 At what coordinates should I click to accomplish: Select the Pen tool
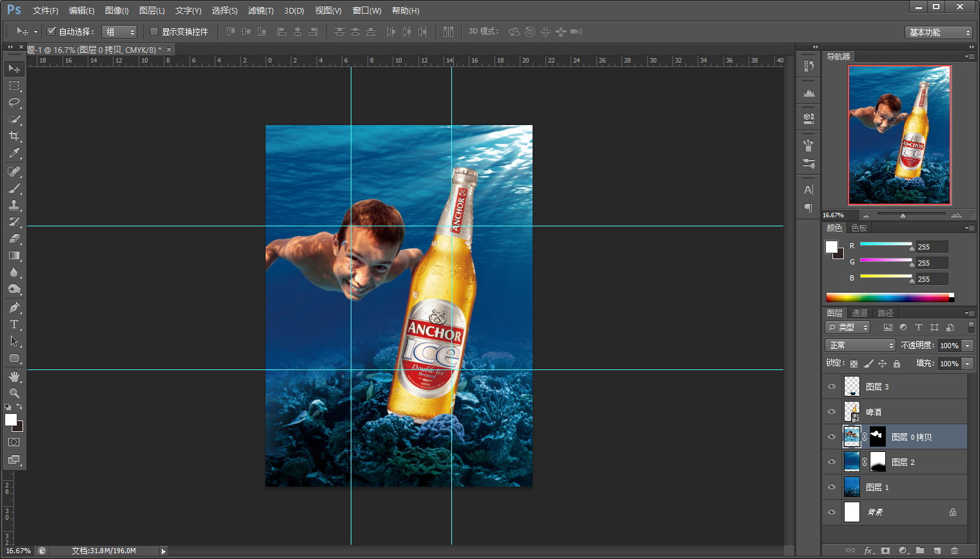[x=14, y=308]
